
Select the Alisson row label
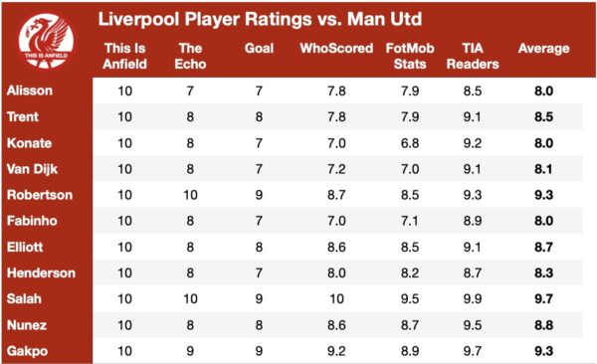tap(30, 91)
